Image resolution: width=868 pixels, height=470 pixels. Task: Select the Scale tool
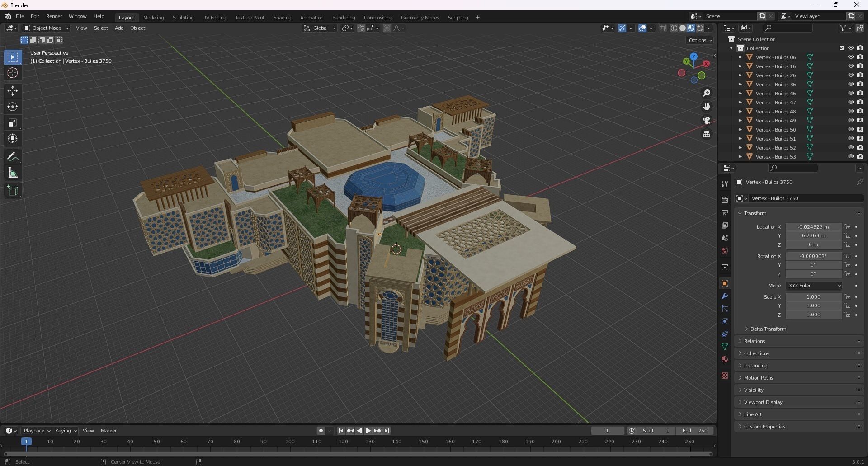[x=13, y=122]
